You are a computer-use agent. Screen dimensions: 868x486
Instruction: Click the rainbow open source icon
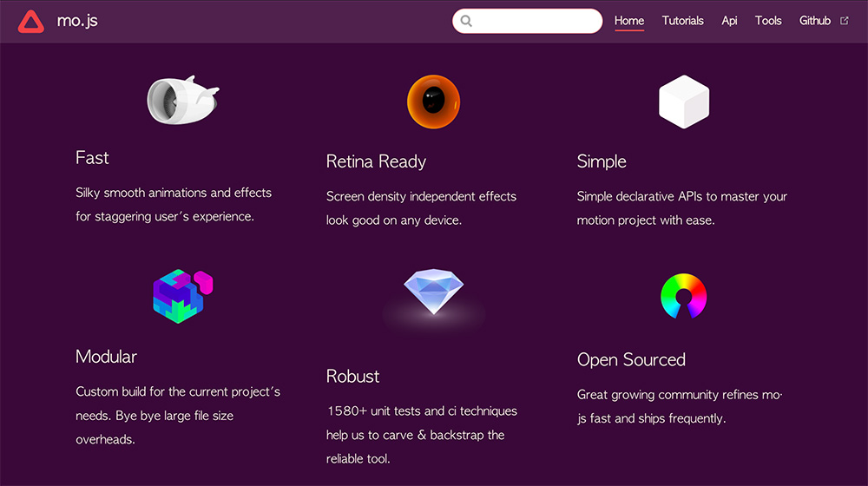pos(684,296)
